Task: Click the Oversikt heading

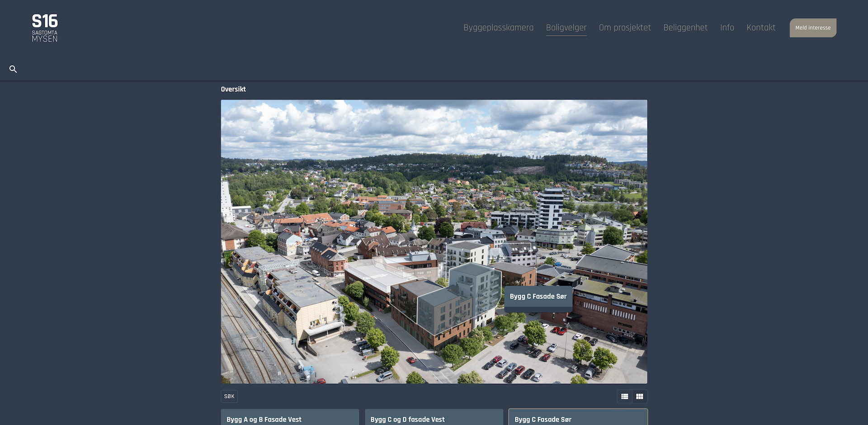Action: click(233, 90)
